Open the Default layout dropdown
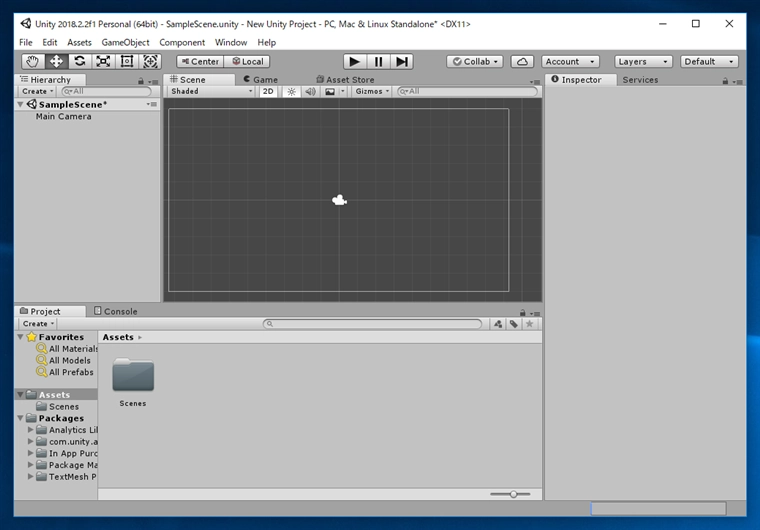Image resolution: width=760 pixels, height=530 pixels. tap(709, 62)
